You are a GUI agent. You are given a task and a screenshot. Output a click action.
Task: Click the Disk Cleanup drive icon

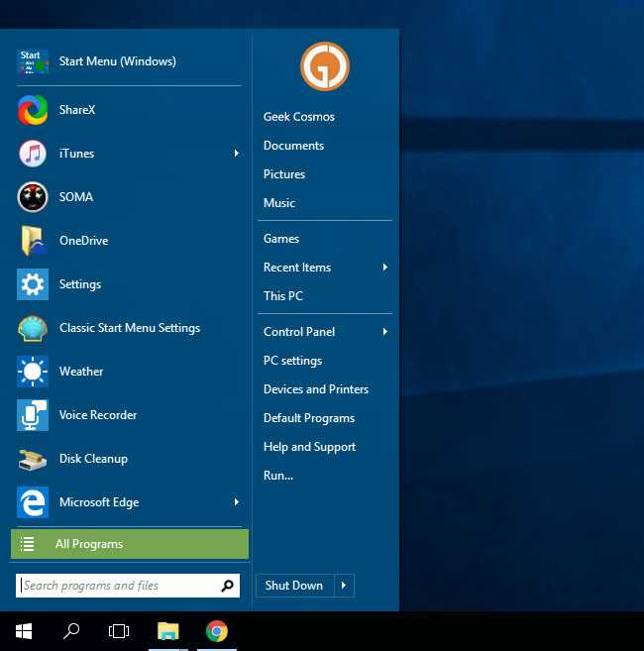tap(33, 459)
